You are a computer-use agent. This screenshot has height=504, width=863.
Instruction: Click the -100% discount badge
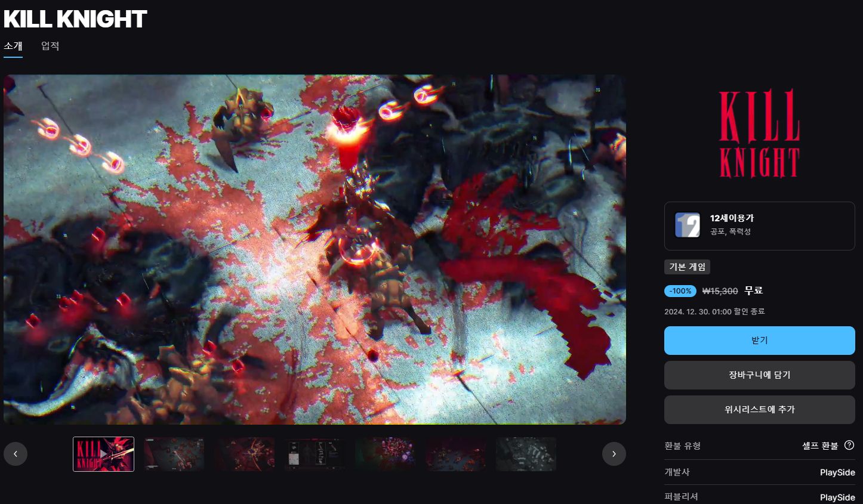pyautogui.click(x=680, y=291)
